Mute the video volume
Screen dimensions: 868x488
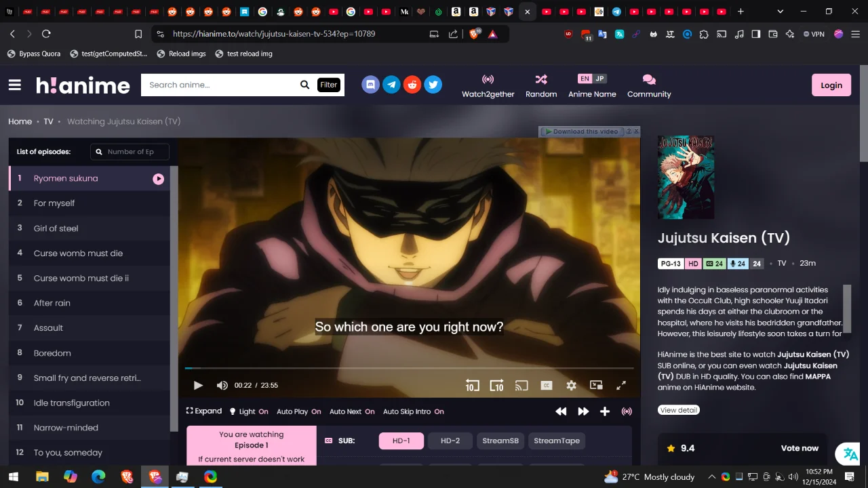[222, 386]
